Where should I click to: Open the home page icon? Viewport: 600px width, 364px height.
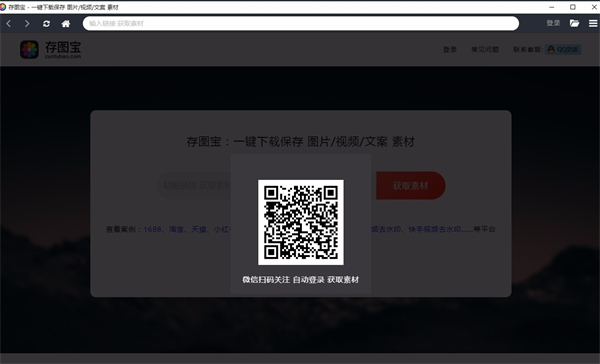[66, 24]
